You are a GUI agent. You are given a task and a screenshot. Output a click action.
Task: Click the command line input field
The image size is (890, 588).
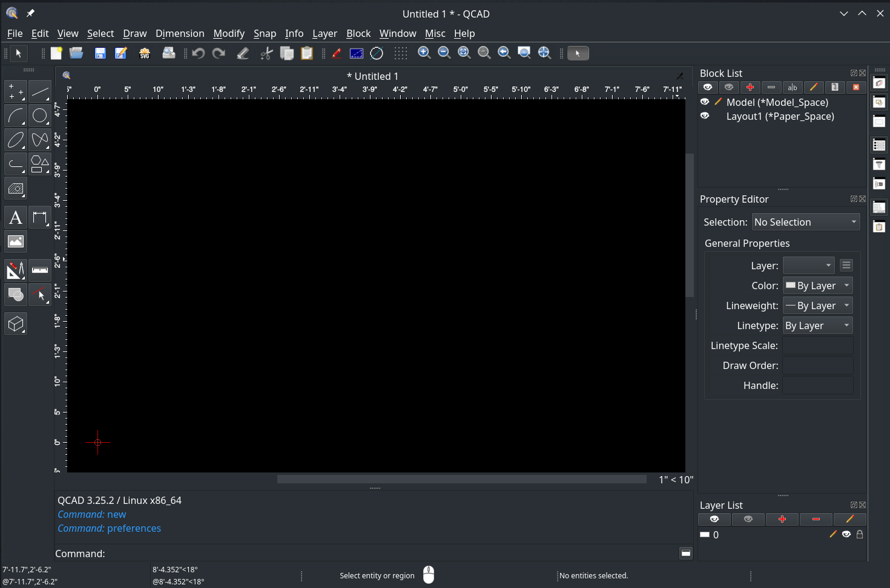tap(392, 554)
